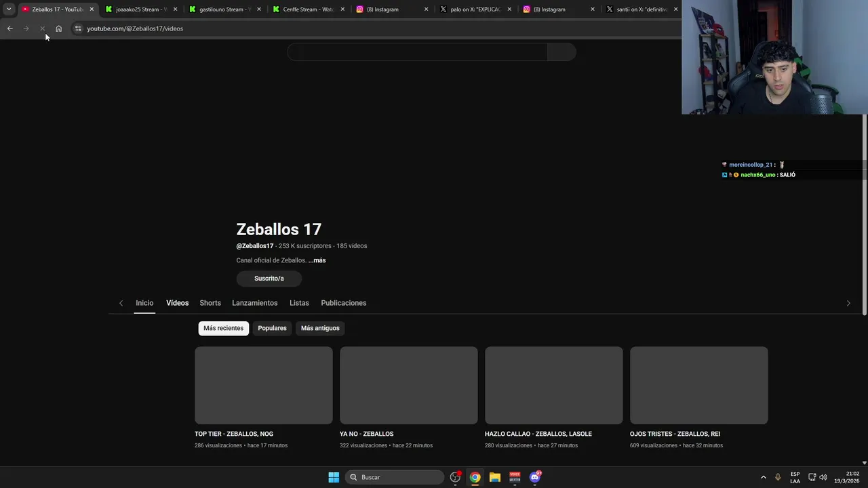This screenshot has height=488, width=868.
Task: Open the OJOS TRISTES video thumbnail
Action: [x=699, y=386]
